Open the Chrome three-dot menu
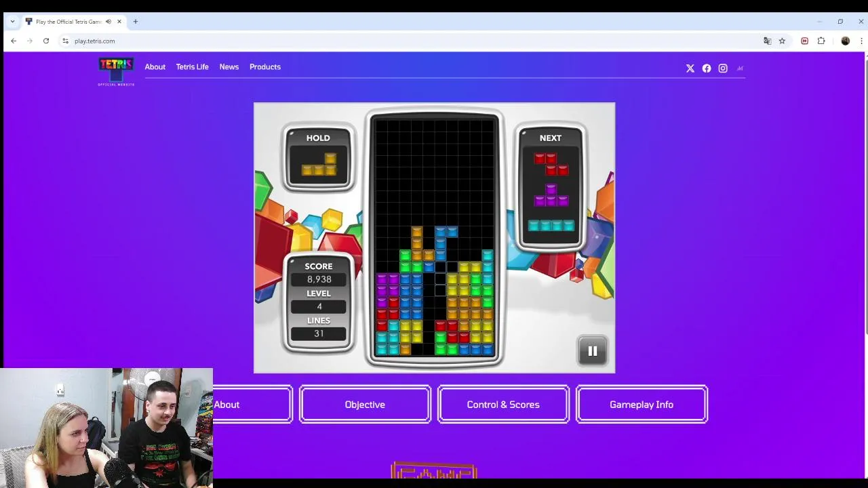The height and width of the screenshot is (488, 868). click(x=861, y=41)
